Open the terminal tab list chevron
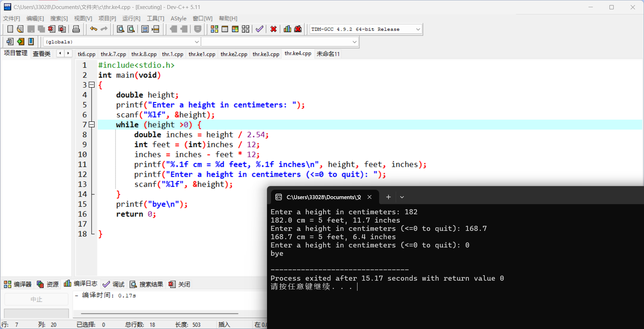 click(x=402, y=197)
